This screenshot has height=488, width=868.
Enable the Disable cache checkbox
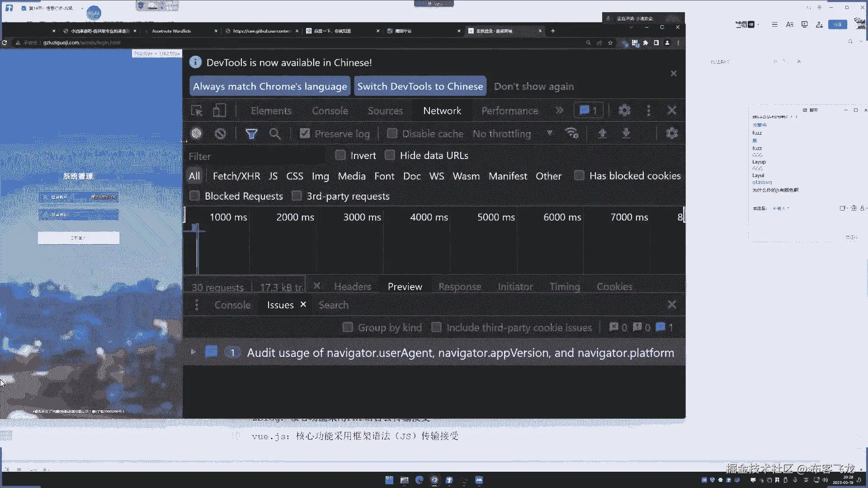tap(392, 134)
